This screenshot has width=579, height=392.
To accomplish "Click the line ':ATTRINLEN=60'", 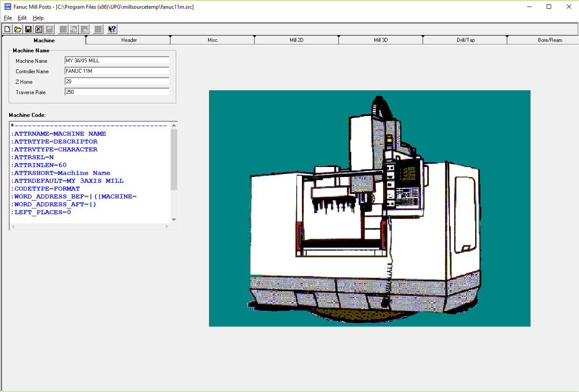I will pyautogui.click(x=39, y=165).
